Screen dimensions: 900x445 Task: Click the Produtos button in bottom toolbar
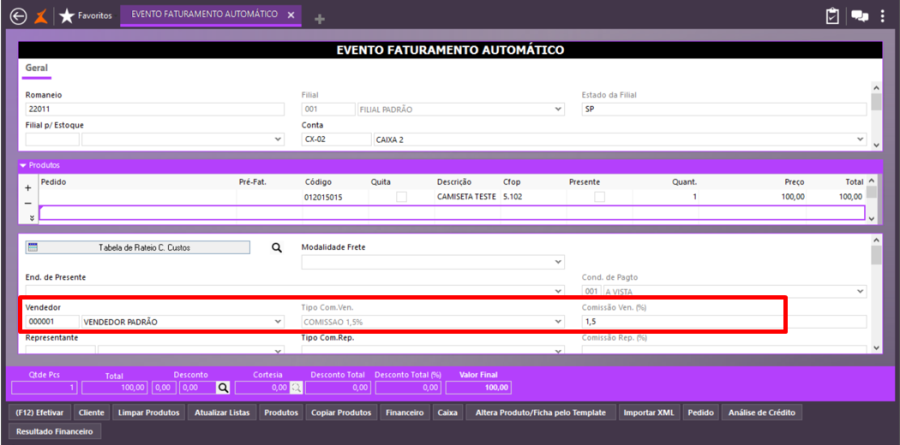[281, 413]
